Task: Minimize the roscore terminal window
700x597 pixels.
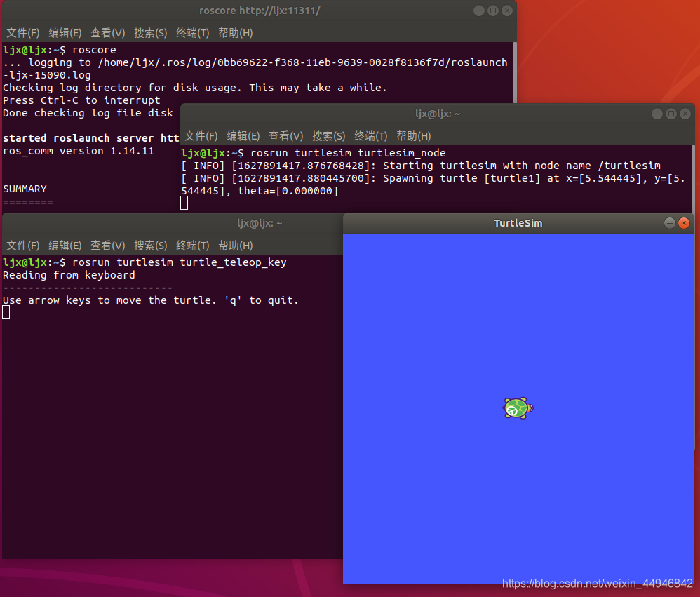Action: [x=478, y=11]
